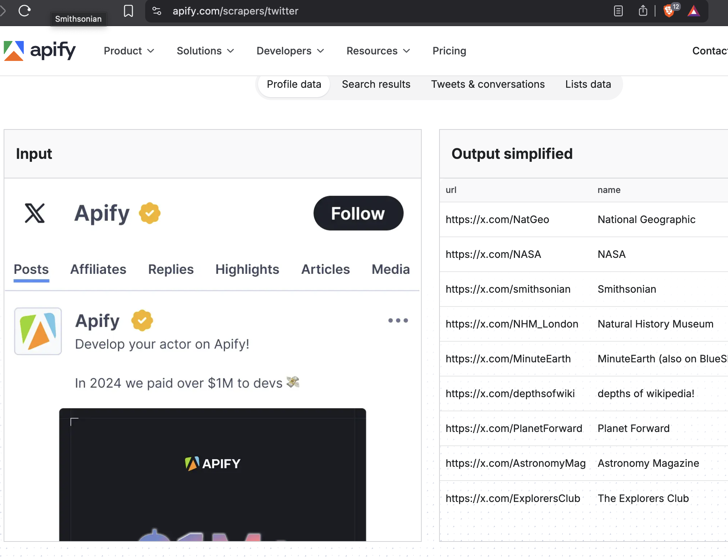Screen dimensions: 728x560
Task: Click the https://x.com/smithsonian cell
Action: coord(508,289)
